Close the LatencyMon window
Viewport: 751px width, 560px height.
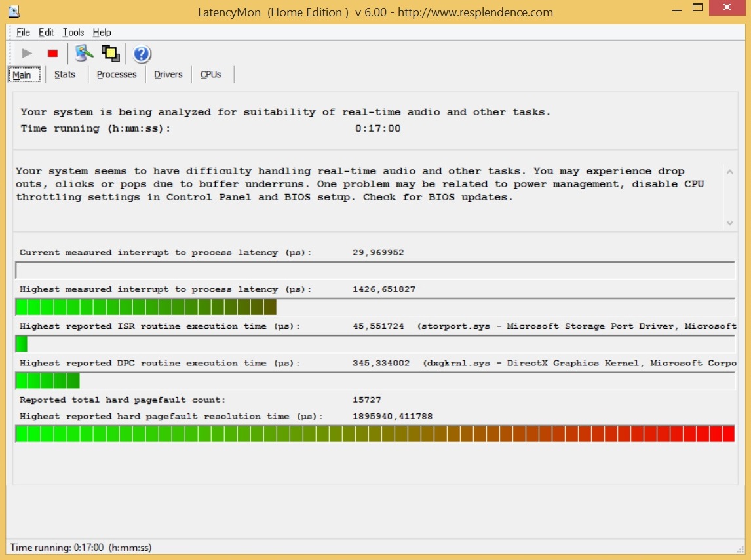727,8
